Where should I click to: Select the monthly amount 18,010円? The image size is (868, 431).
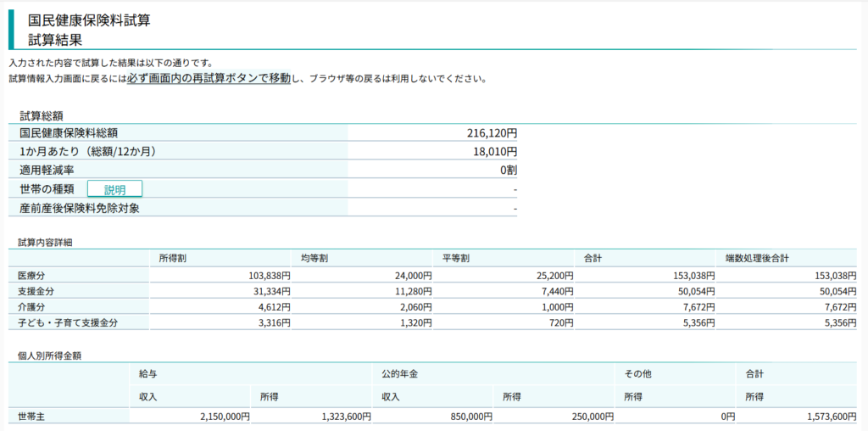coord(495,152)
